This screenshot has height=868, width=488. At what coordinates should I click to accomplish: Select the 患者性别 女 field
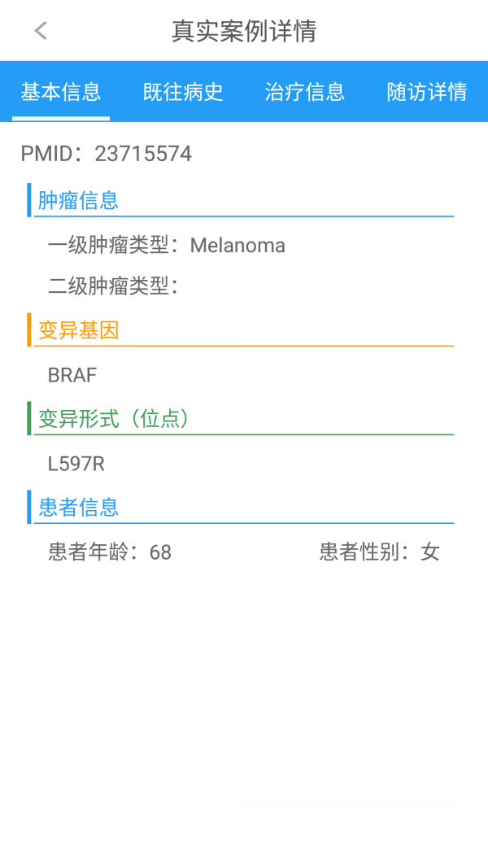(379, 552)
